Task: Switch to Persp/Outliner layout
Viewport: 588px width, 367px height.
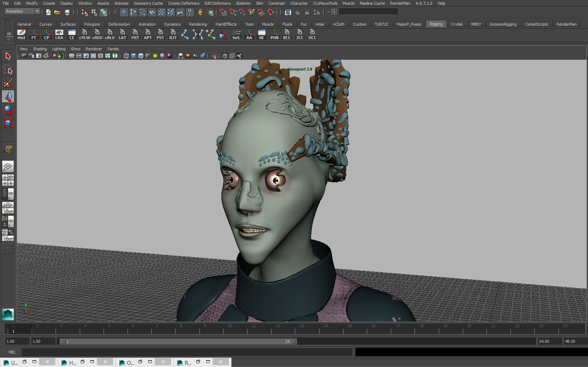Action: point(8,194)
